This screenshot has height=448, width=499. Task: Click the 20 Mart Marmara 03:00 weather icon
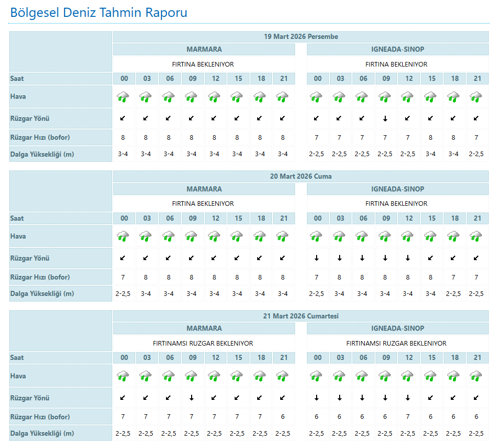(145, 236)
